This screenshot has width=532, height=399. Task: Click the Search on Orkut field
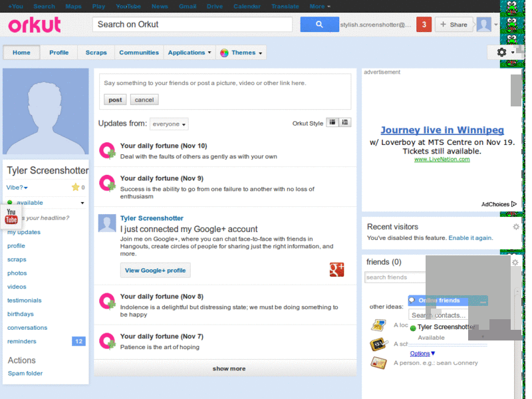(192, 25)
